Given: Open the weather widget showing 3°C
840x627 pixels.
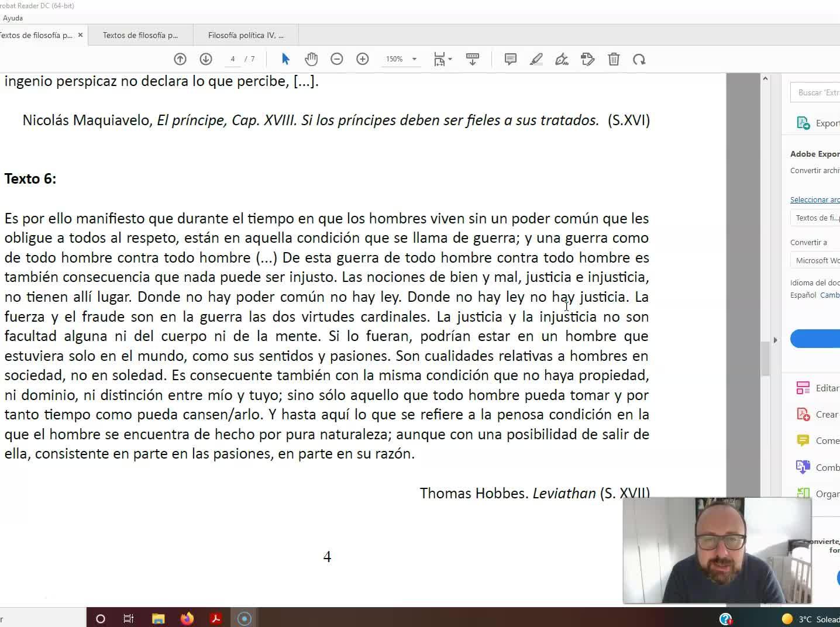Looking at the screenshot, I should 811,619.
